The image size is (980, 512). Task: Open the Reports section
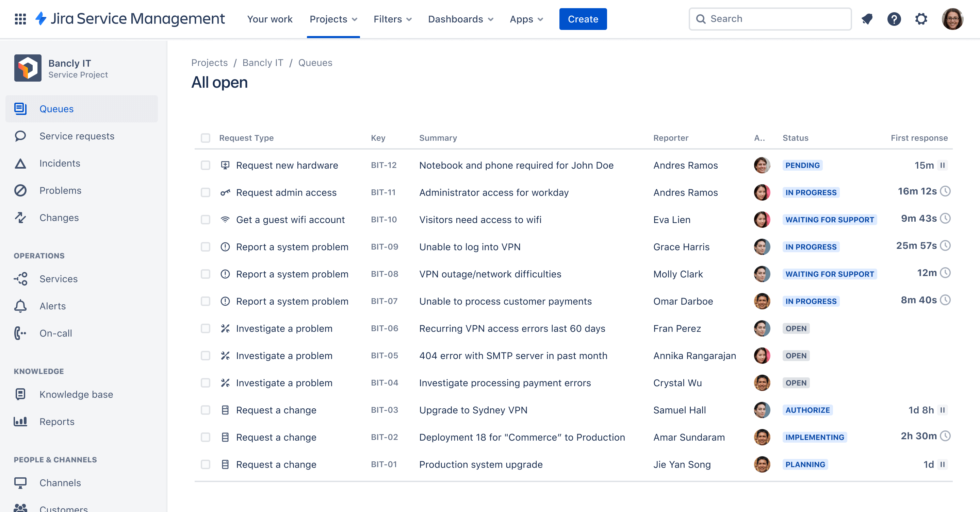click(x=57, y=421)
